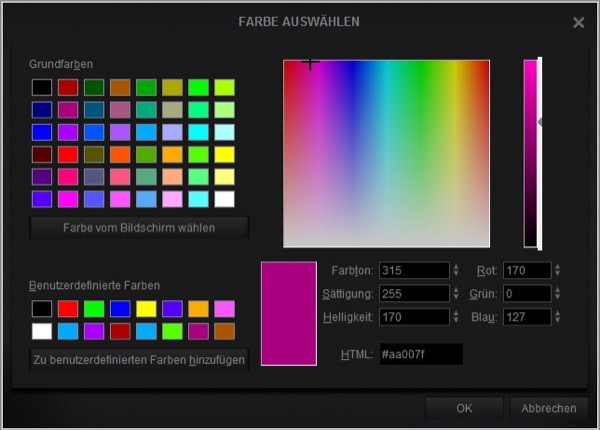Increase Farbton with the up arrow
This screenshot has width=600, height=430.
click(x=456, y=266)
